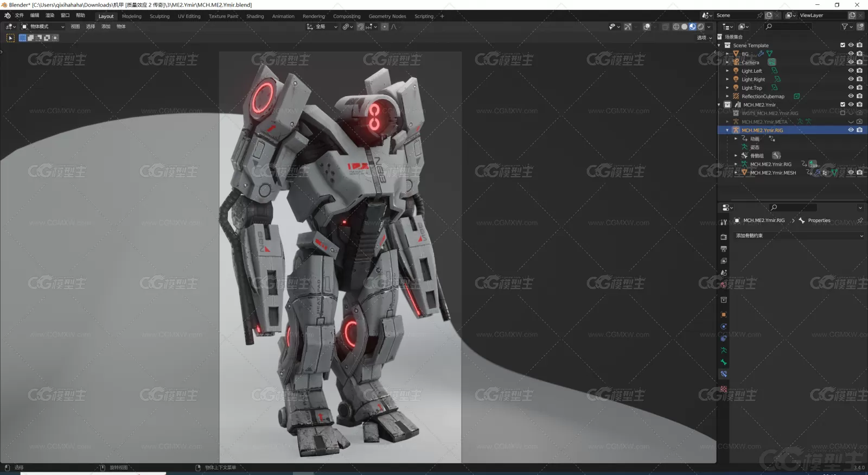Open the Bone properties tab

coord(724,362)
